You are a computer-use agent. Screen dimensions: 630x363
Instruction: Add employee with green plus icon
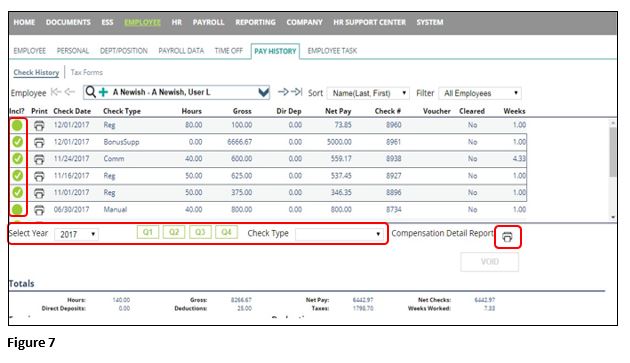[103, 92]
